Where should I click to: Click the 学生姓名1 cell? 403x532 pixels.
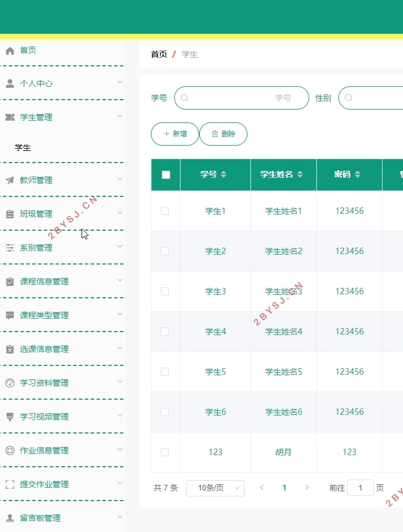284,211
